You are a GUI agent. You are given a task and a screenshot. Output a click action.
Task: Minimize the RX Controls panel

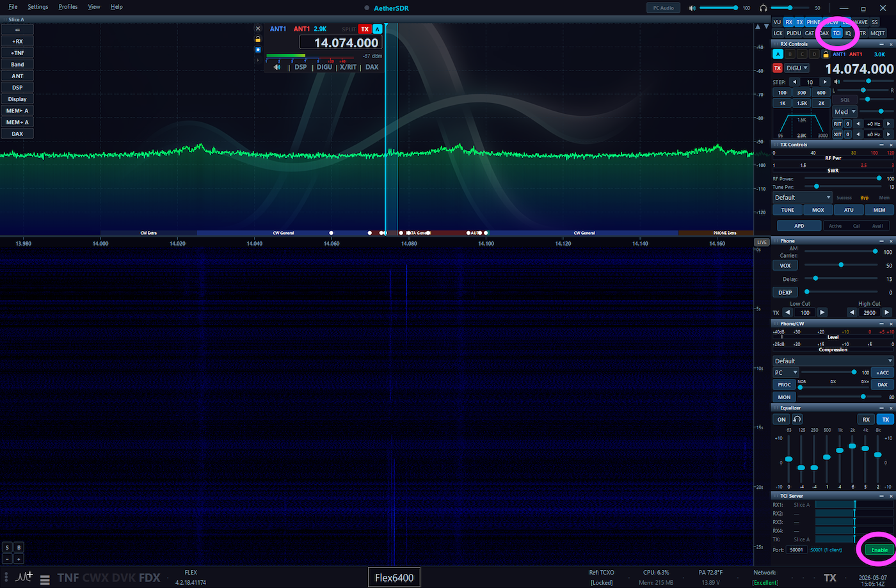tap(882, 44)
